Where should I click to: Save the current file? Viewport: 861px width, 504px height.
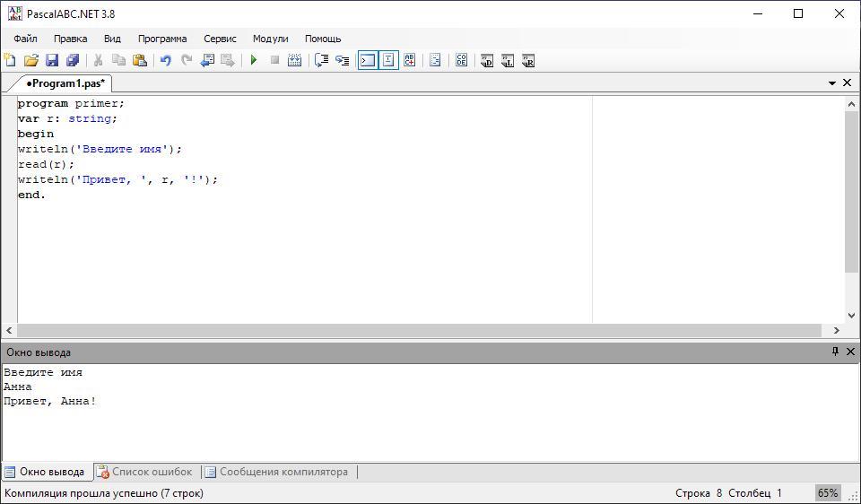coord(52,60)
